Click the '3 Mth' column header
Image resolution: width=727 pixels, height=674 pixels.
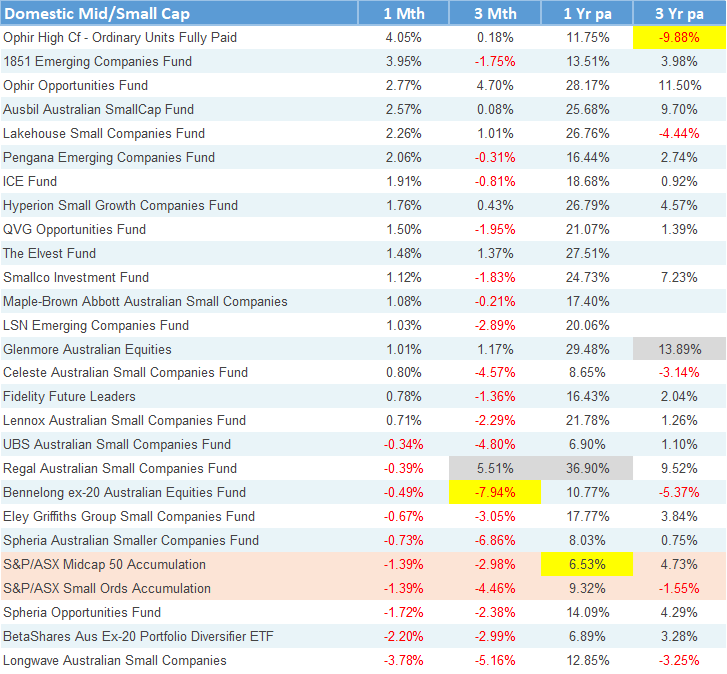point(495,13)
